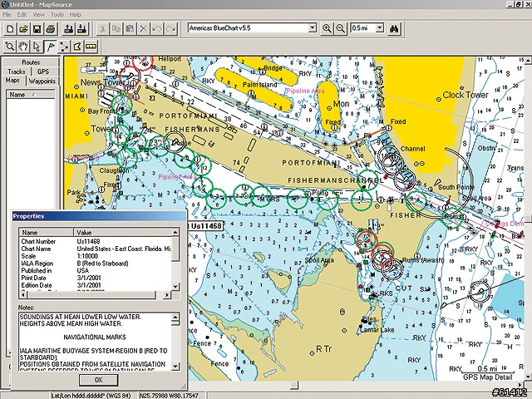Switch to the Waypoints tab
Image resolution: width=532 pixels, height=399 pixels.
(42, 81)
